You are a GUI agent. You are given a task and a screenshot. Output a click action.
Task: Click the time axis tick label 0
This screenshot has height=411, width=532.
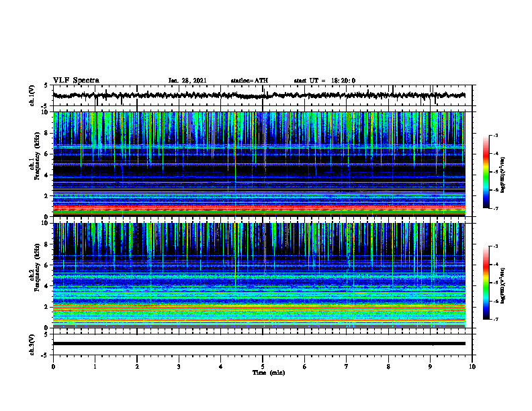pos(53,367)
